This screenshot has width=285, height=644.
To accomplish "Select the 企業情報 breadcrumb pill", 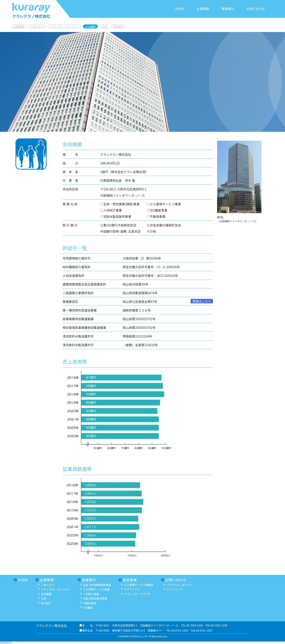I will (19, 26).
